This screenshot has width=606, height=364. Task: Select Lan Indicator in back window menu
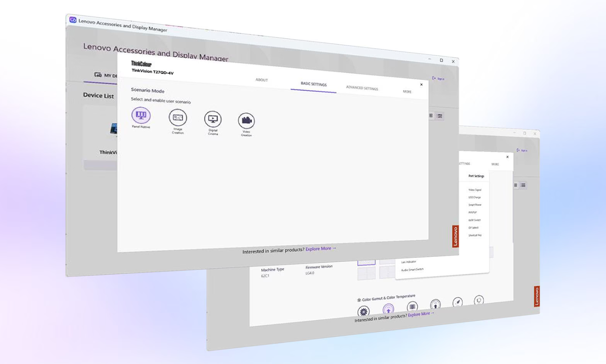point(409,262)
